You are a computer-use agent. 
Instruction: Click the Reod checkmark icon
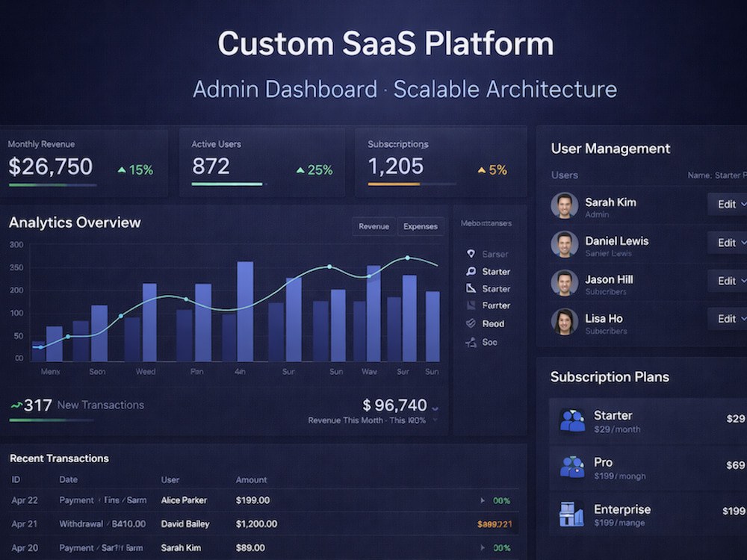pyautogui.click(x=471, y=323)
